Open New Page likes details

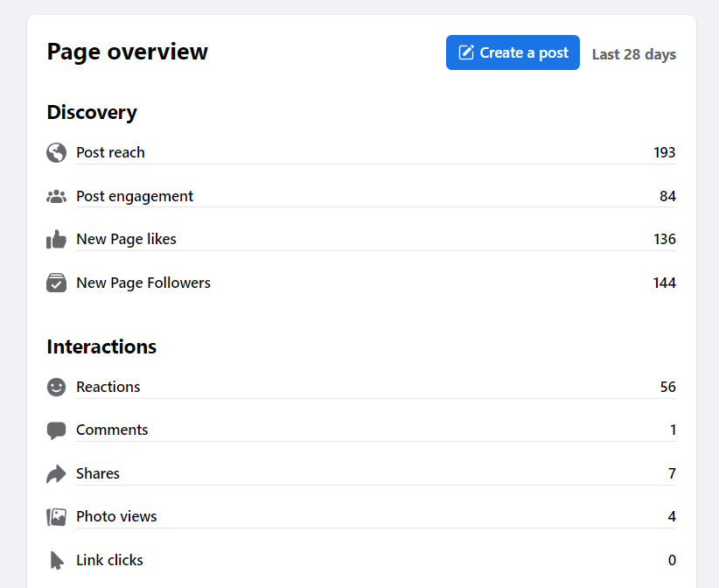tap(126, 239)
